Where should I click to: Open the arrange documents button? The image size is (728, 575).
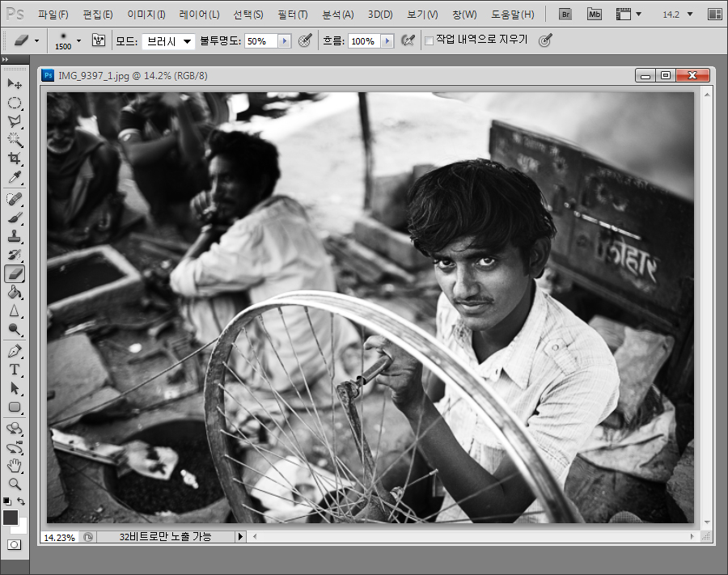(714, 15)
